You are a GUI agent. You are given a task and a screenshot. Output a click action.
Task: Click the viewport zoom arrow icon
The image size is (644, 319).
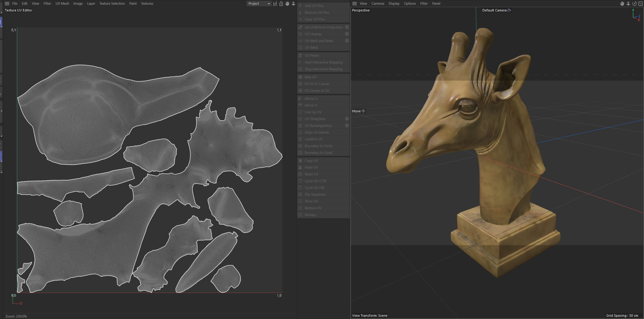628,3
